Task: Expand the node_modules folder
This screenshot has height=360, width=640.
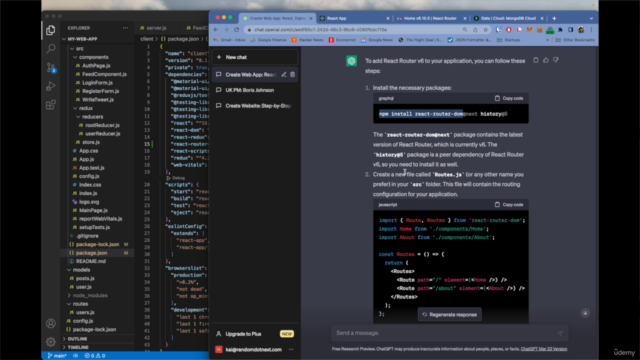Action: click(x=90, y=296)
